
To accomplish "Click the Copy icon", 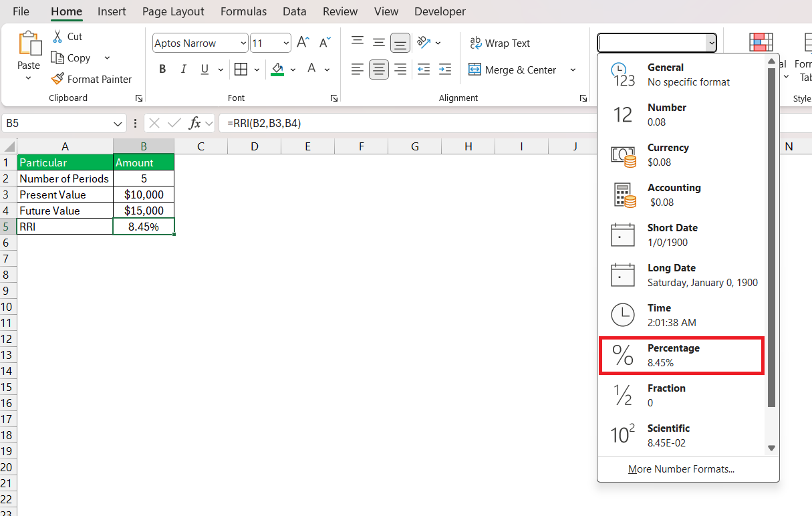I will pos(57,57).
